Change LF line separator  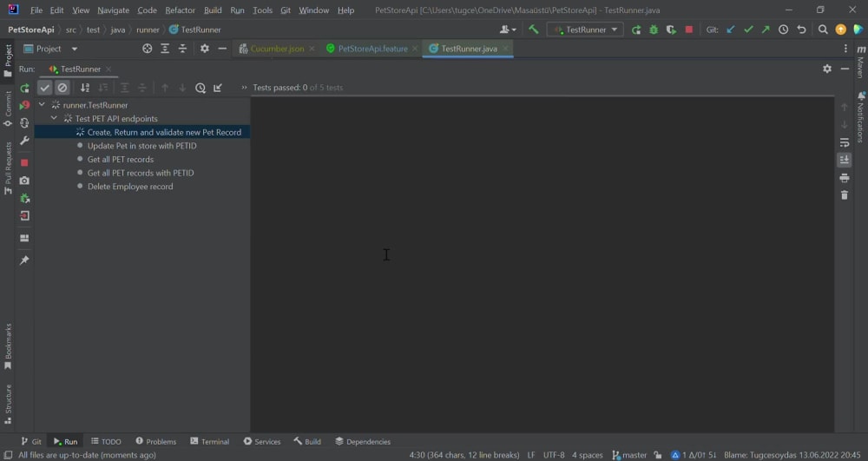pyautogui.click(x=531, y=455)
